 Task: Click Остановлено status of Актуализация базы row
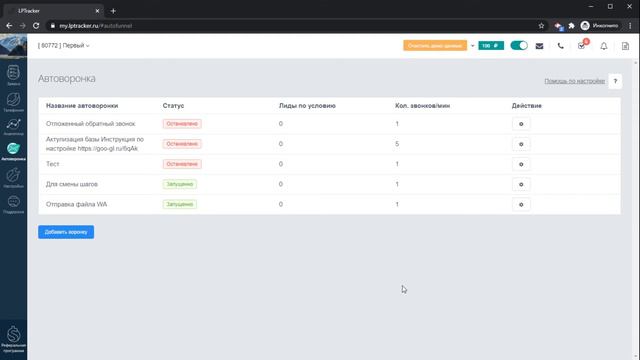pyautogui.click(x=182, y=144)
